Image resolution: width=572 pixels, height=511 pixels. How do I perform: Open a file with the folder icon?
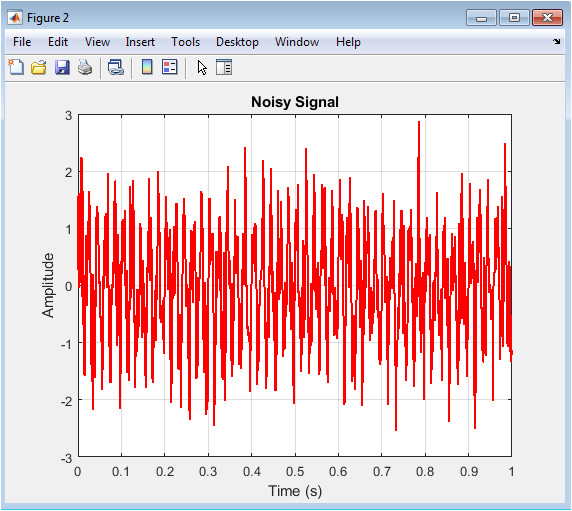click(39, 67)
